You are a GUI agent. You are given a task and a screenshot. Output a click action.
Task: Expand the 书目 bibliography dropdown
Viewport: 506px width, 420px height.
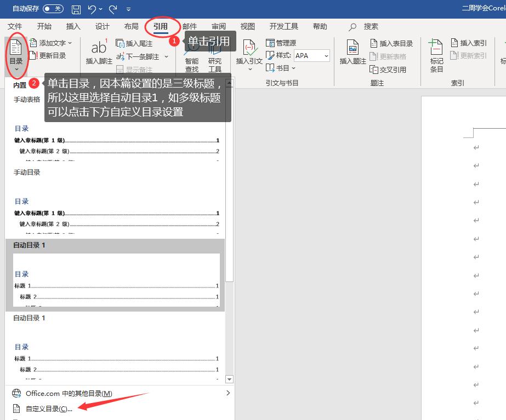tap(284, 68)
